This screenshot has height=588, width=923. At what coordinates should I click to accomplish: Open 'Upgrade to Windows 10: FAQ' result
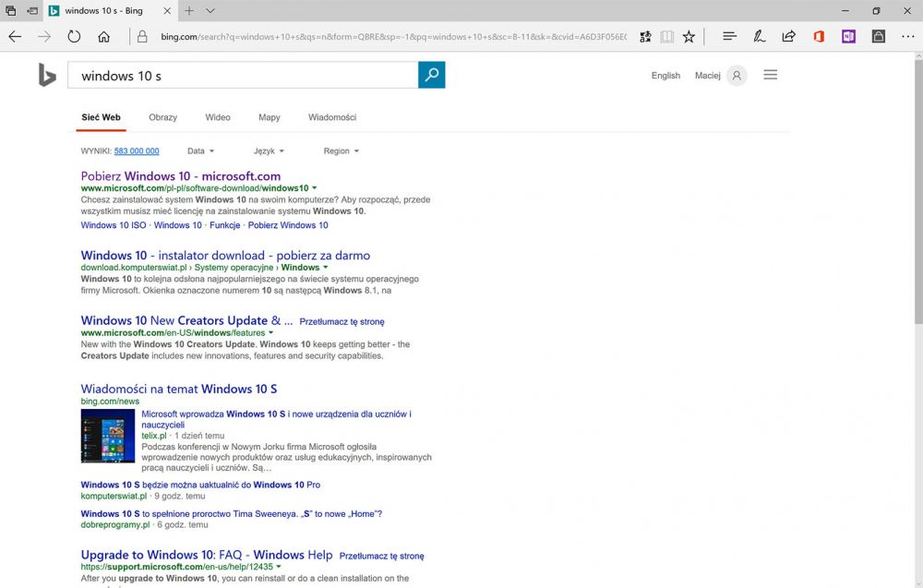[207, 555]
